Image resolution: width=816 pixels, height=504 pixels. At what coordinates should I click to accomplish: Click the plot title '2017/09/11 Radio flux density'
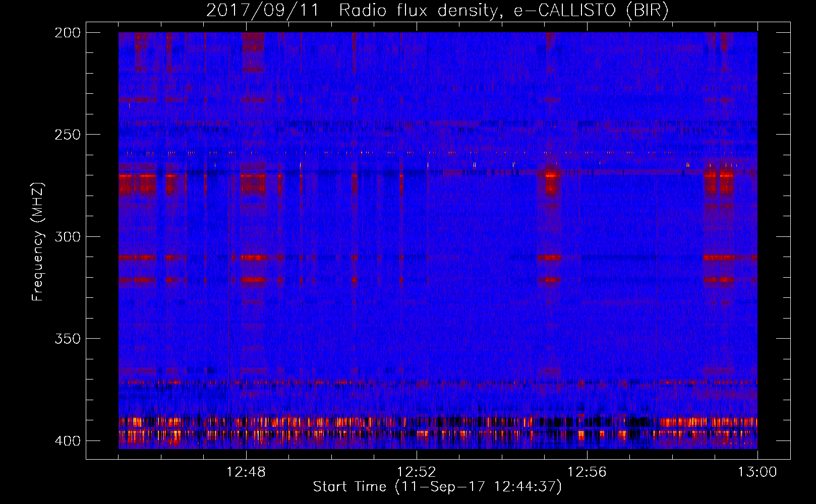coord(437,11)
